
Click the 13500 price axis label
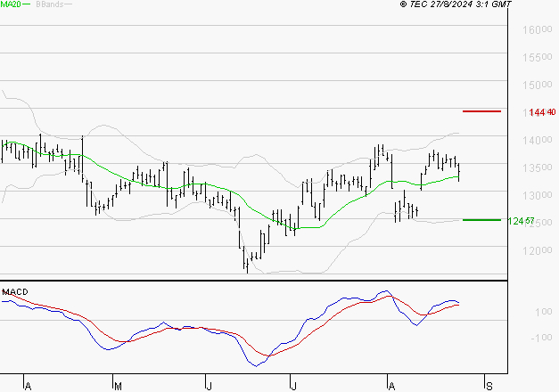pyautogui.click(x=538, y=167)
